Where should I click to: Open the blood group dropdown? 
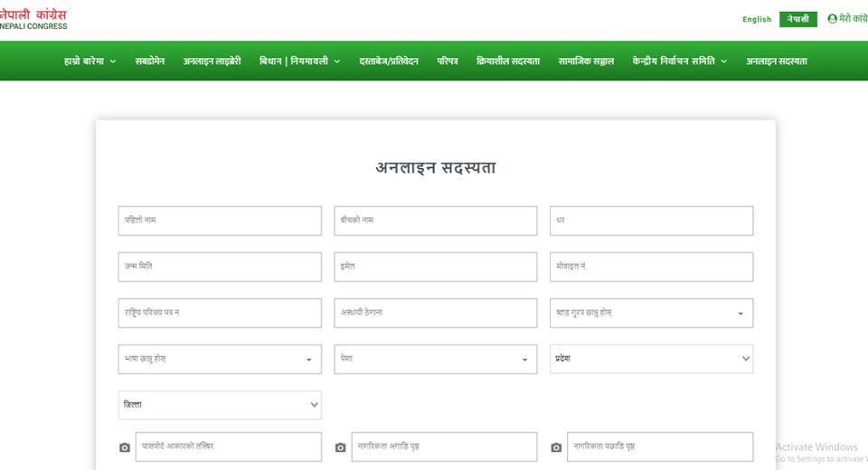(651, 313)
